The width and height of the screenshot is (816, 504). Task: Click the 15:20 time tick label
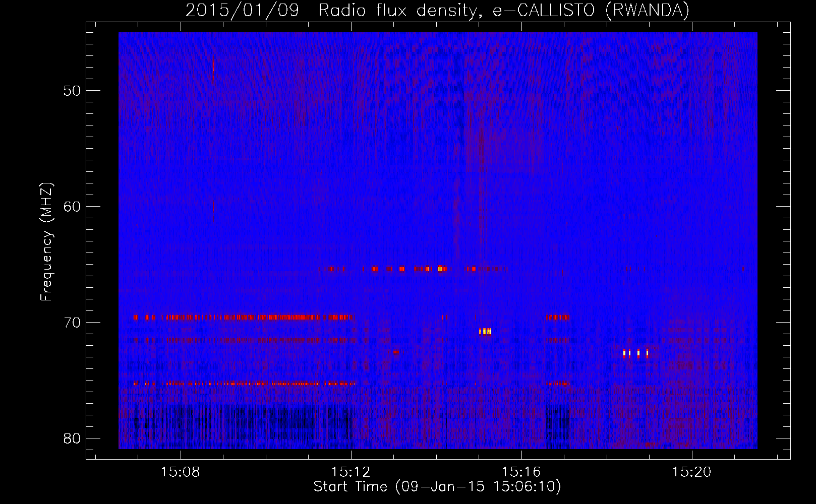[691, 472]
